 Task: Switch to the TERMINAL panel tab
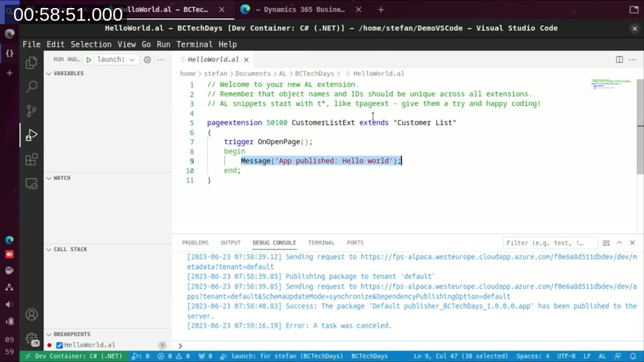321,243
